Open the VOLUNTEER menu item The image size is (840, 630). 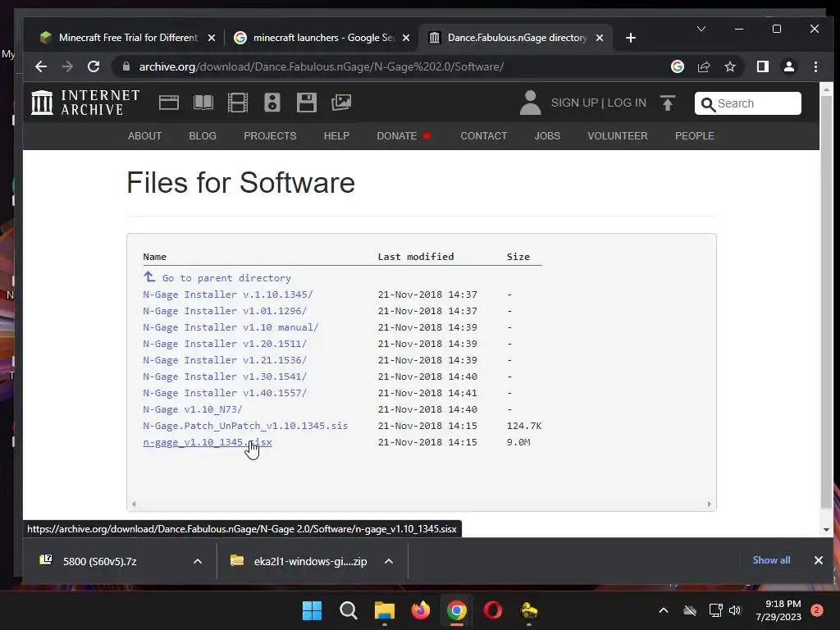pos(617,135)
